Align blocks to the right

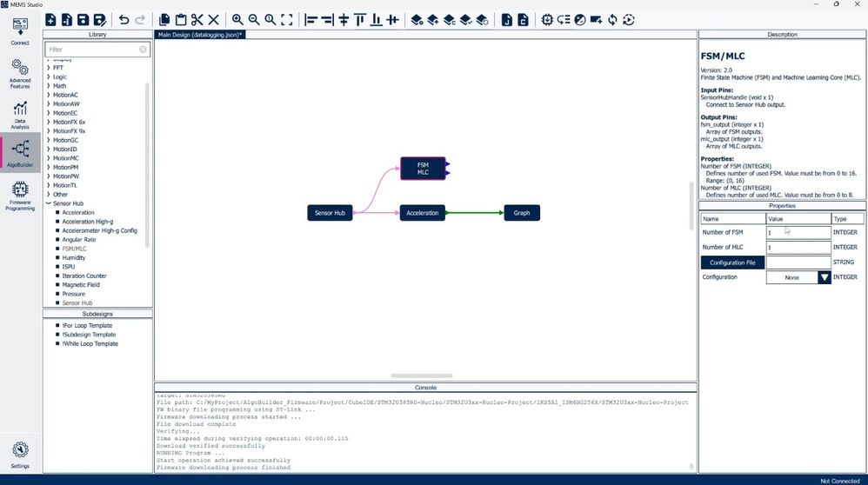tap(328, 20)
